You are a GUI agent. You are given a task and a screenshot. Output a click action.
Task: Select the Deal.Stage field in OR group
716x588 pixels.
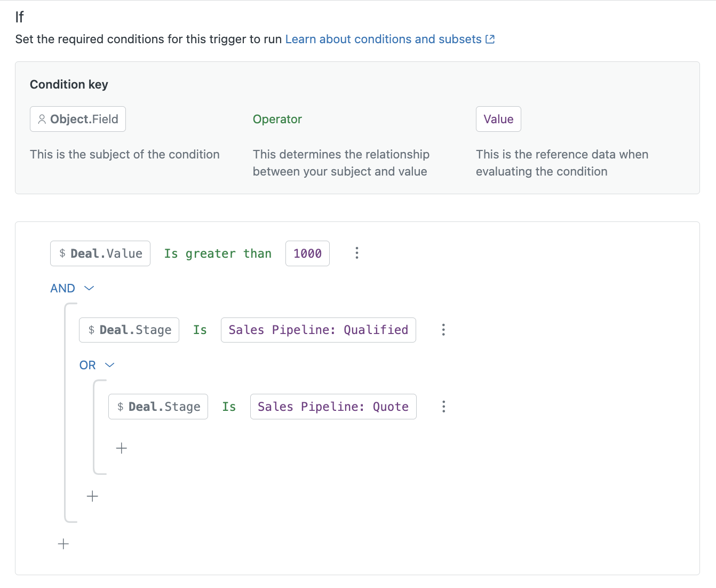[x=158, y=407]
